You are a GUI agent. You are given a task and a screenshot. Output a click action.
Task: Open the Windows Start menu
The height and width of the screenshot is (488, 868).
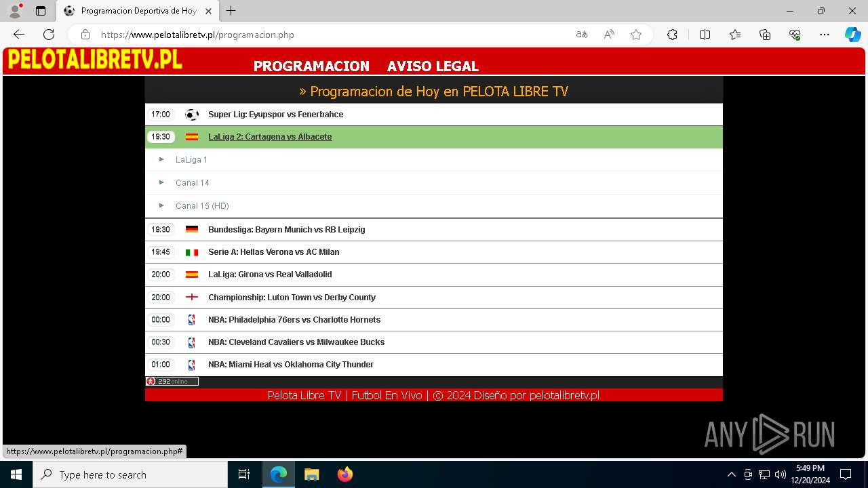pos(16,474)
